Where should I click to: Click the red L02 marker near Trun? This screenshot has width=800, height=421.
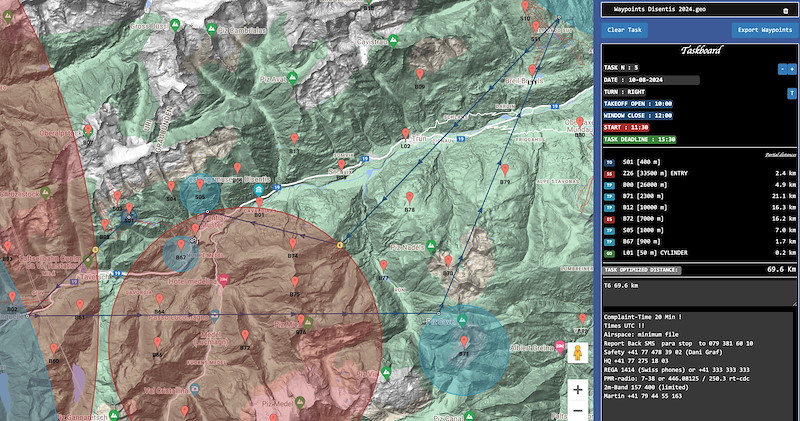405,134
